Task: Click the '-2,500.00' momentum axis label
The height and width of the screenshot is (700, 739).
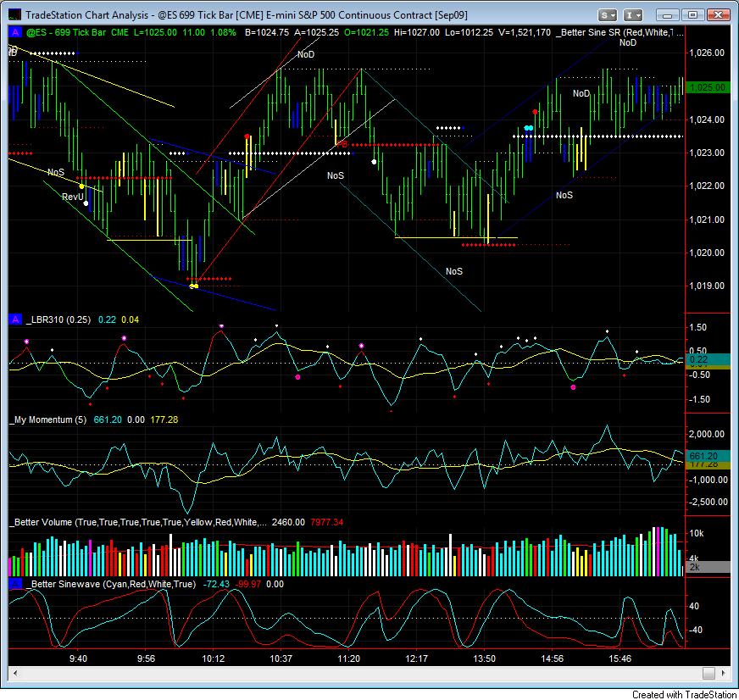Action: pyautogui.click(x=707, y=502)
